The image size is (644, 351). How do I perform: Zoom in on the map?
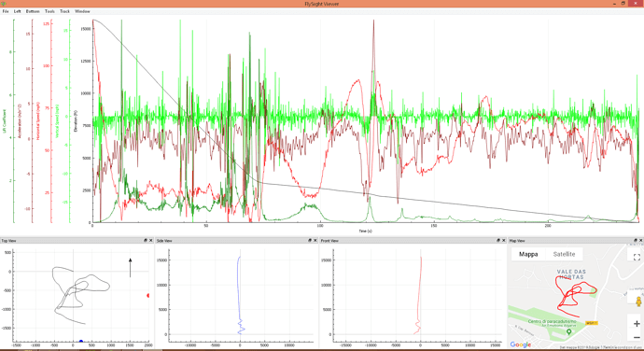tap(637, 324)
